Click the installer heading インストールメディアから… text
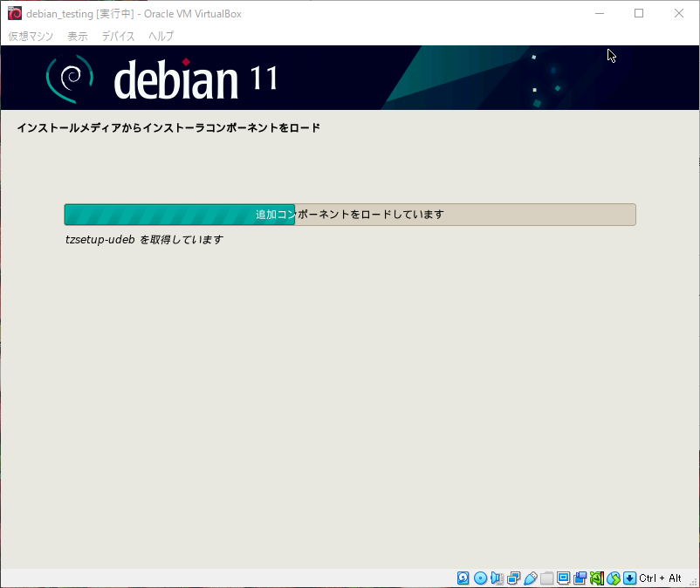The image size is (700, 588). click(x=168, y=128)
